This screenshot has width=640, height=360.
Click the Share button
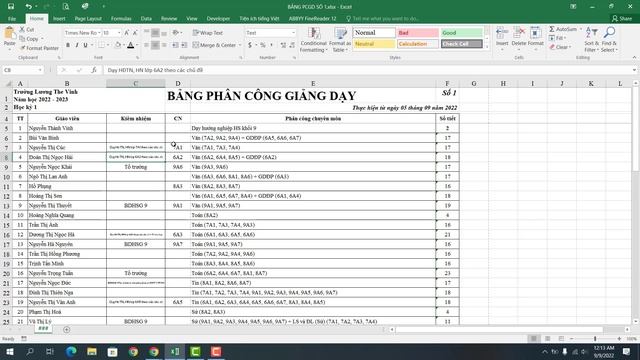(x=622, y=18)
